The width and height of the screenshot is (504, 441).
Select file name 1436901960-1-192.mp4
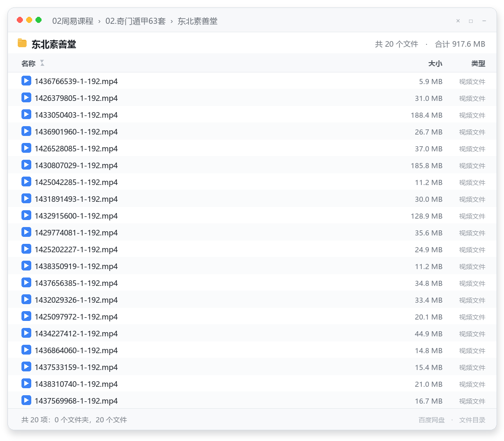76,132
